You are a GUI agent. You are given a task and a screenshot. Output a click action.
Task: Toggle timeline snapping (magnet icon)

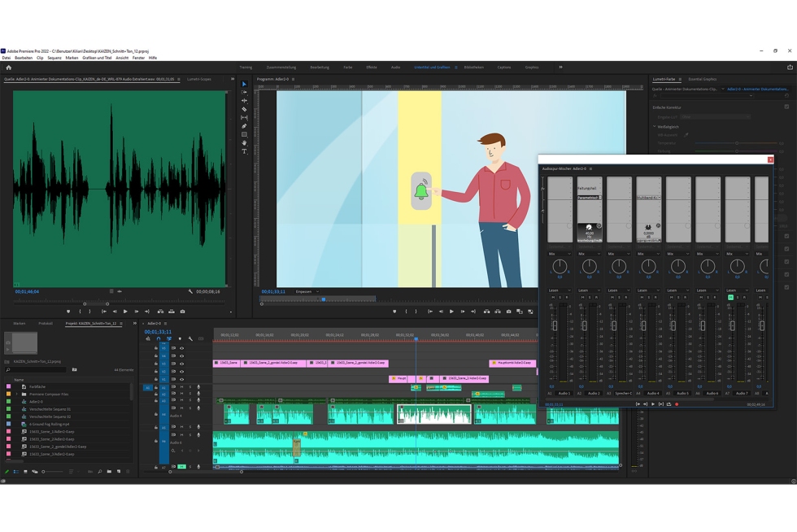(x=159, y=339)
